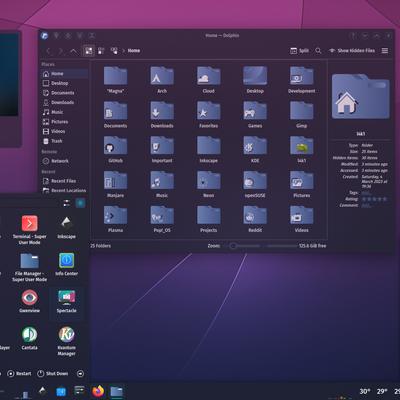Select the Pop!_OS folder icon

click(x=162, y=215)
